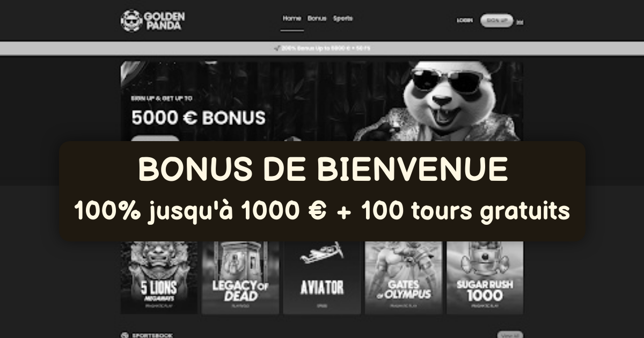Click the View All button

pos(510,335)
